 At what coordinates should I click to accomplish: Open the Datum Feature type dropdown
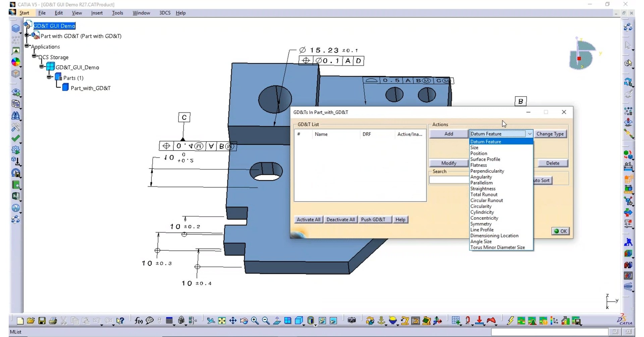coord(529,133)
